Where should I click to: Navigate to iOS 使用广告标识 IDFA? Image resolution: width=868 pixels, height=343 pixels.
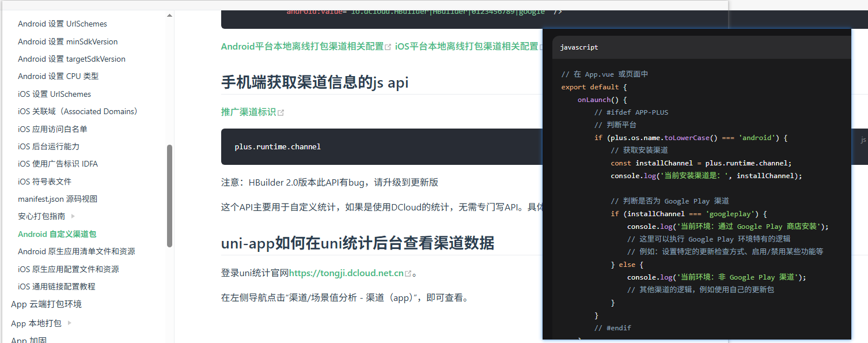[x=58, y=164]
